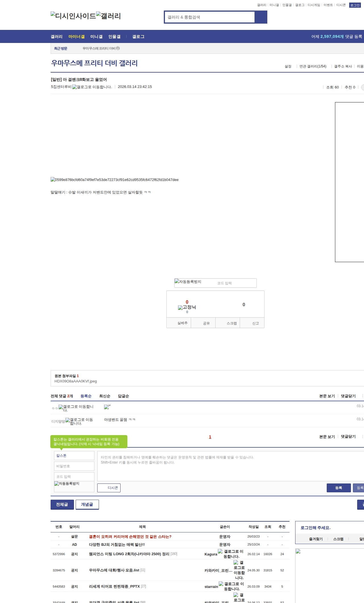The image size is (364, 603).
Task: Expand the 연관 갤러리(1/54) list
Action: click(313, 66)
